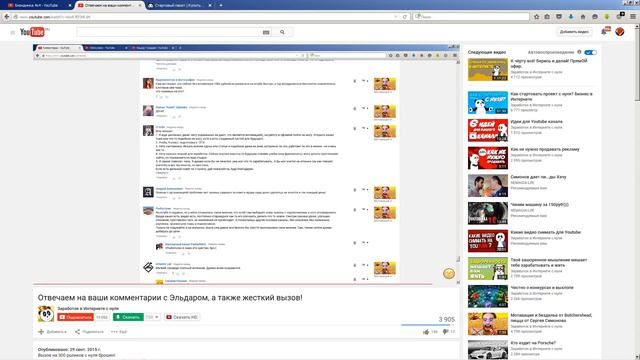Image resolution: width=640 pixels, height=360 pixels.
Task: Click the autoplay info icon
Action: (x=579, y=52)
